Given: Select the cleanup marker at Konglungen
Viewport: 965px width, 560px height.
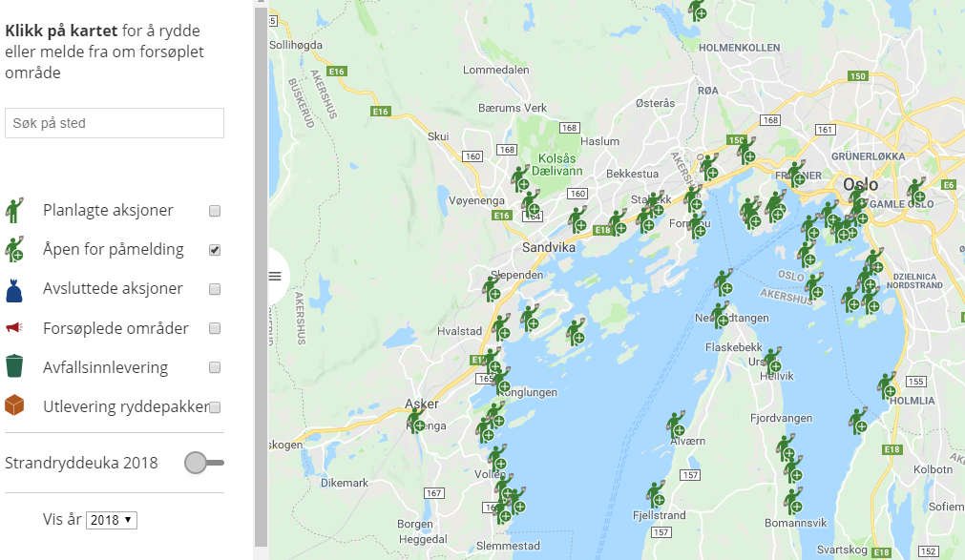Looking at the screenshot, I should tap(501, 381).
